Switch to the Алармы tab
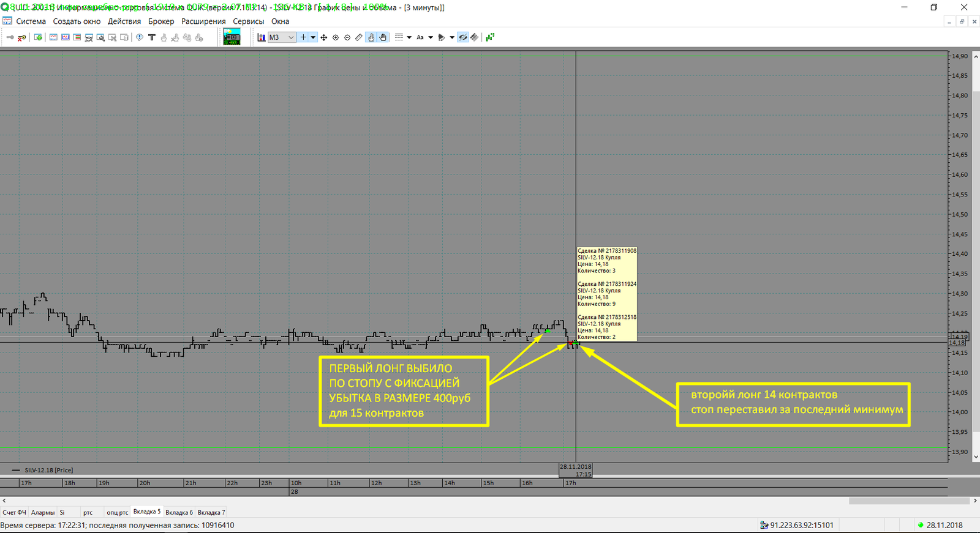Screen dimensions: 980x533 [43, 512]
